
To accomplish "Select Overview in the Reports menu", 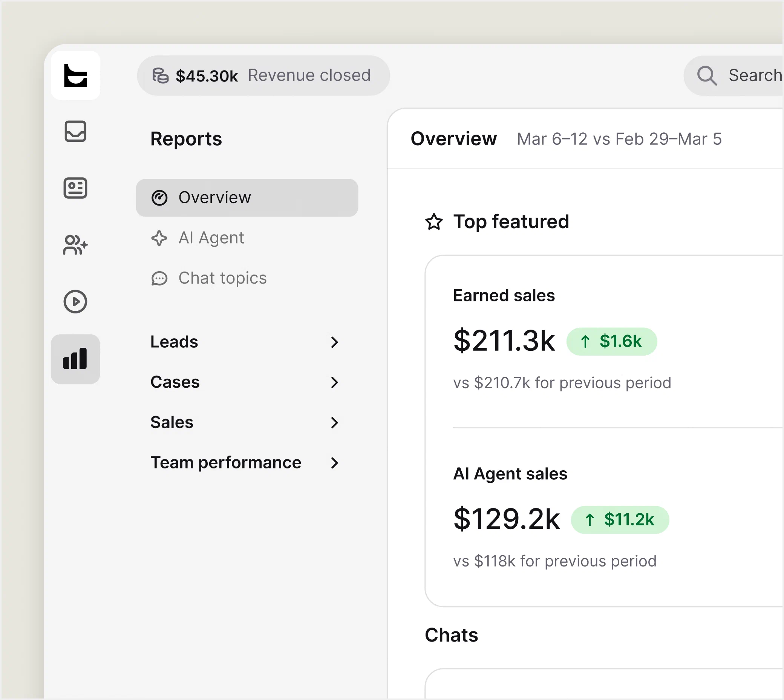I will 247,198.
